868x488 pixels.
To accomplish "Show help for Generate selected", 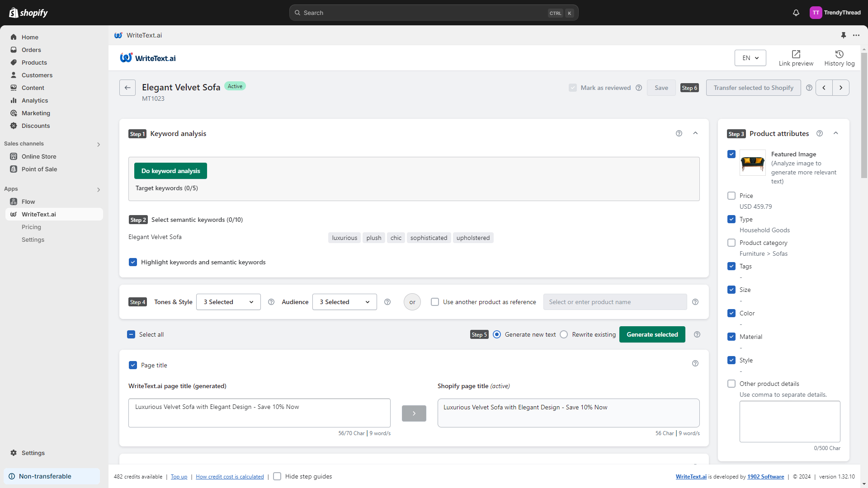I will pyautogui.click(x=697, y=334).
